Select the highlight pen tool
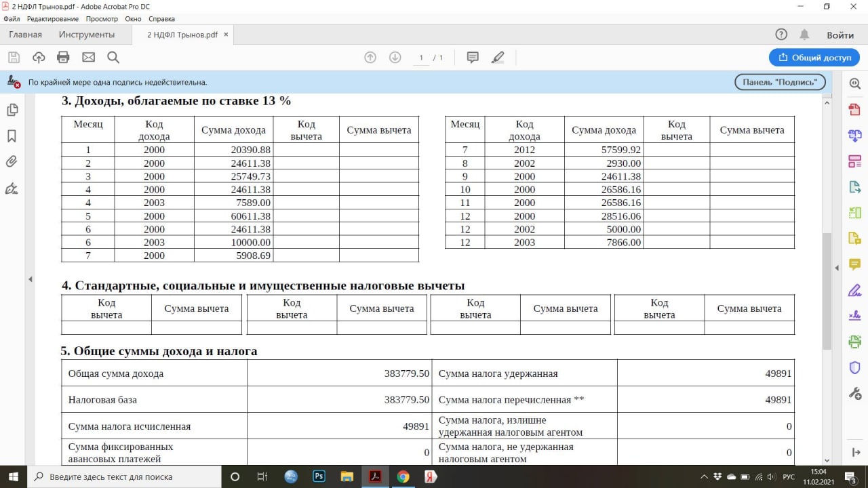The height and width of the screenshot is (488, 868). [498, 58]
